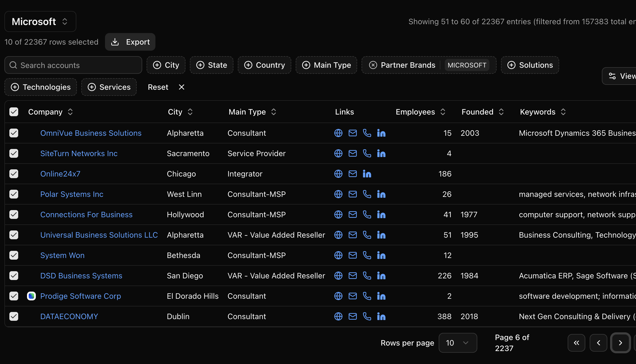Sort by Keywords column header

[543, 112]
